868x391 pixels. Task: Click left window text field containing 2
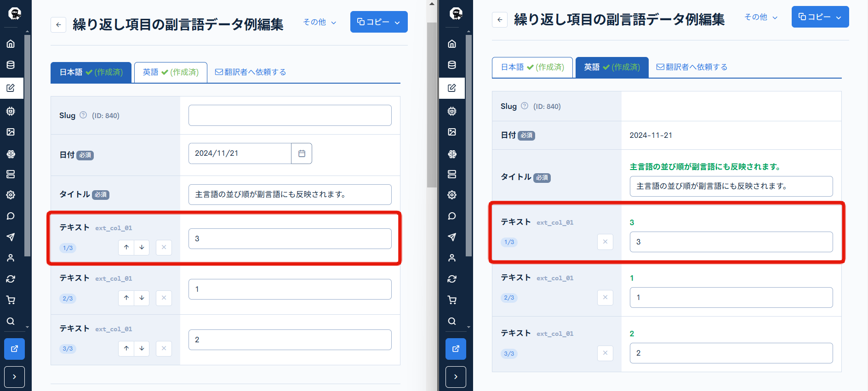pyautogui.click(x=290, y=340)
